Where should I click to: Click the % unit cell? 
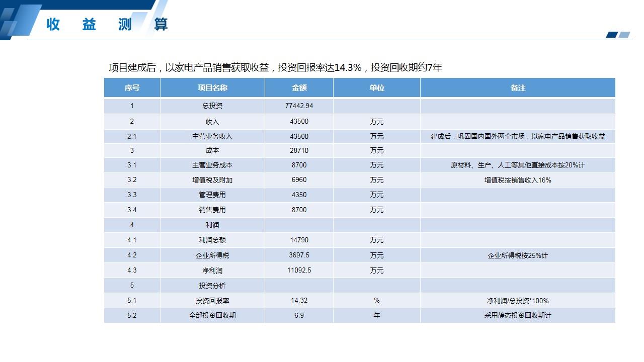[377, 301]
